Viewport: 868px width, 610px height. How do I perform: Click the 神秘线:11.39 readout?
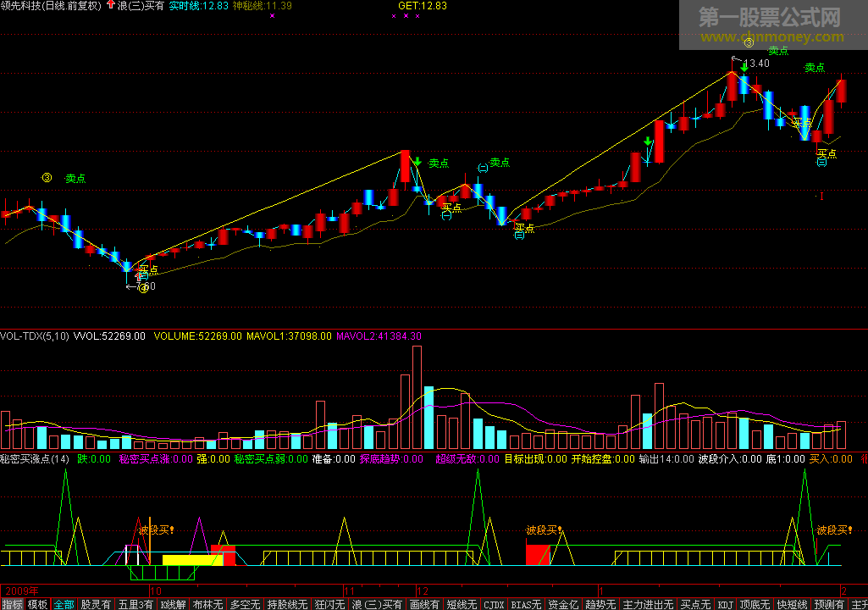(x=263, y=6)
